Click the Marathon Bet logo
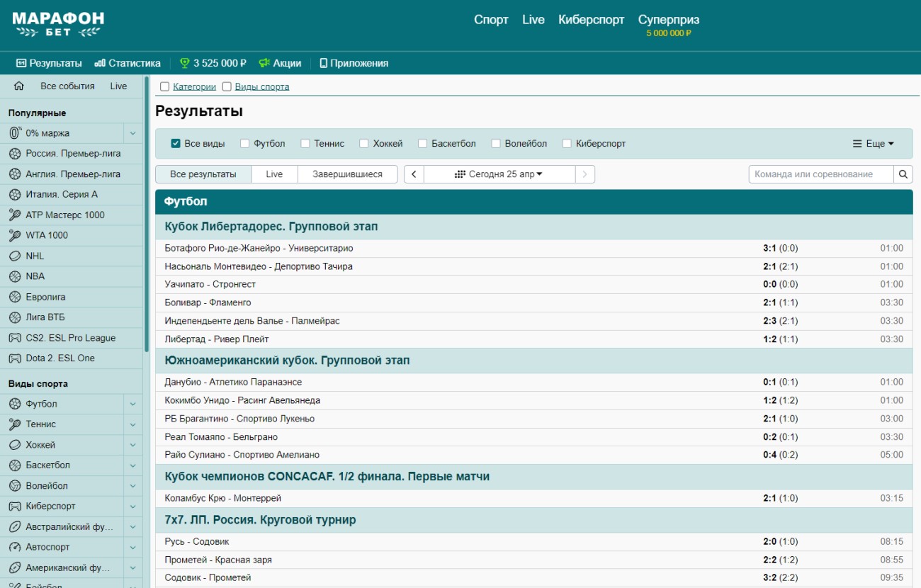 point(58,24)
